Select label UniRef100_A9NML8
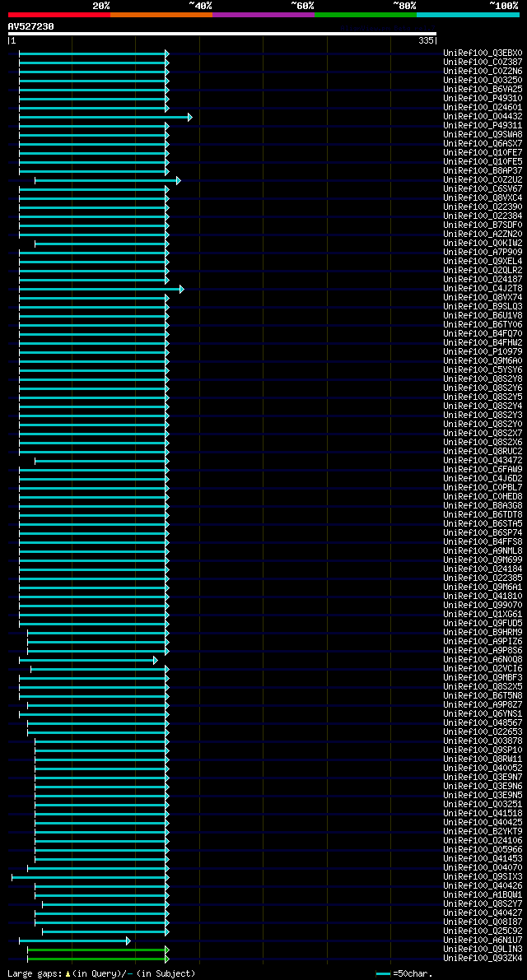Viewport: 527px width, 980px height. (483, 551)
